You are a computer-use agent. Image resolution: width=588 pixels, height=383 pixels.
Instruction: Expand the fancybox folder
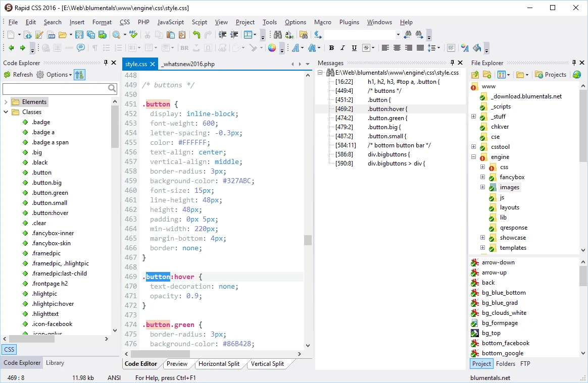click(x=482, y=177)
